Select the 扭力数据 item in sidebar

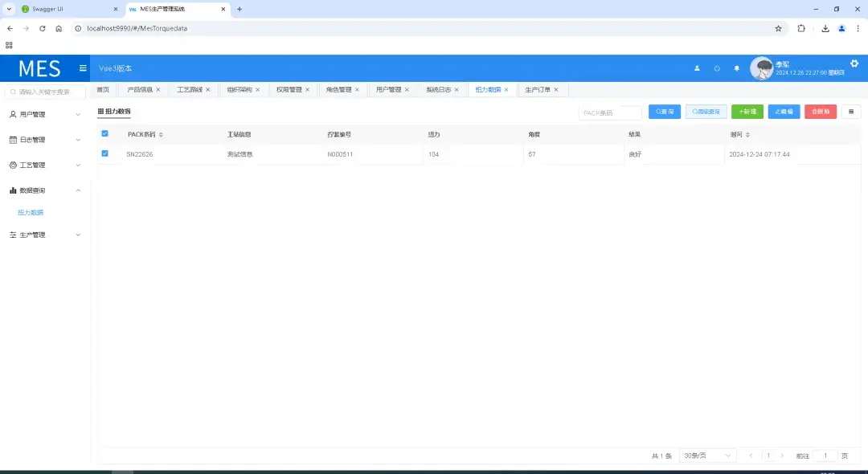point(30,212)
